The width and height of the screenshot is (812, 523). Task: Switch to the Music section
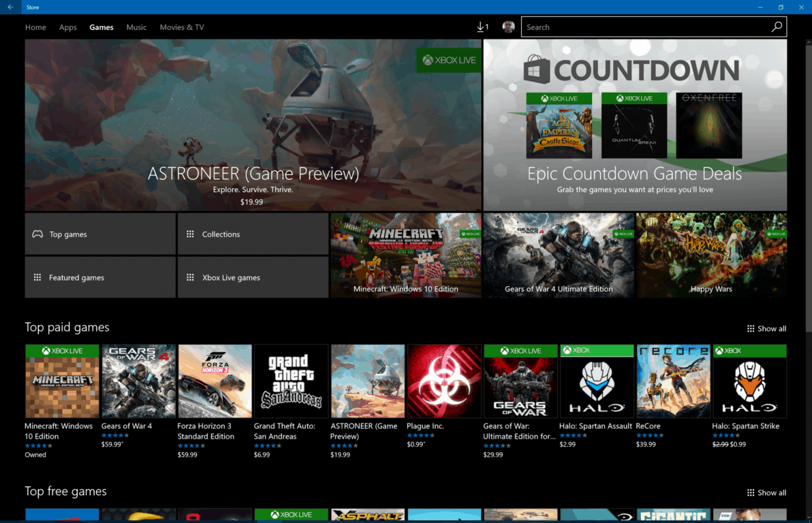click(x=136, y=27)
